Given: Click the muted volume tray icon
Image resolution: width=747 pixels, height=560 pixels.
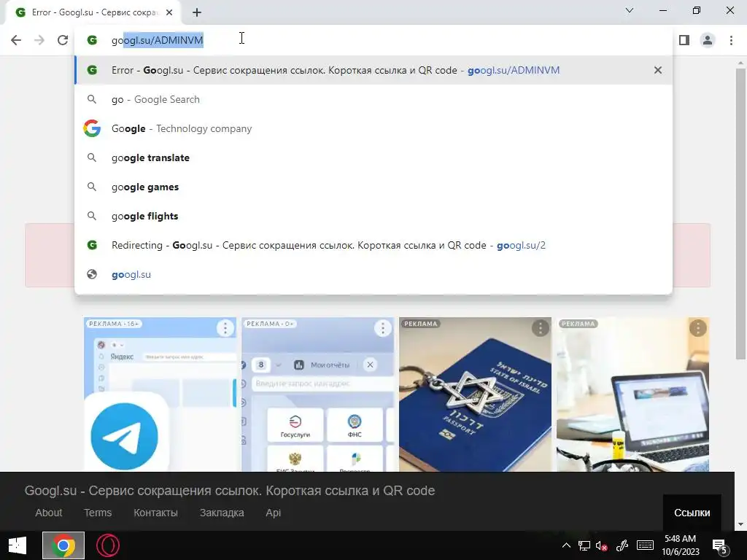Looking at the screenshot, I should pos(602,545).
